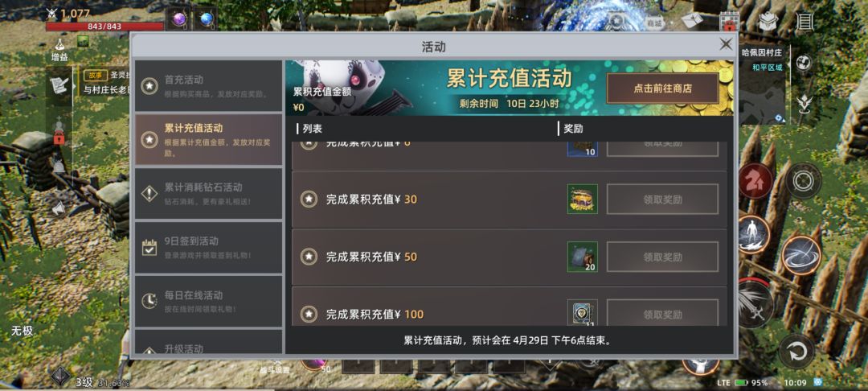Tap the purple orb potion icon
Screen dimensions: 868x391
(x=178, y=19)
